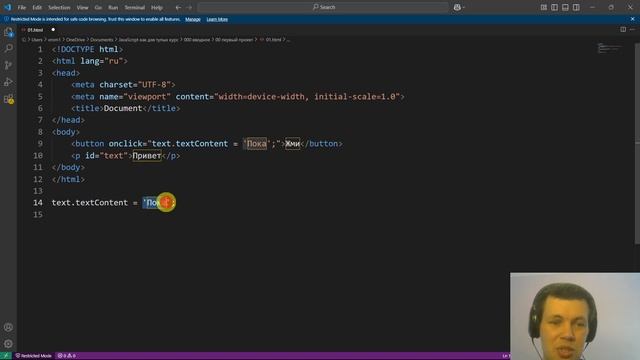Click the Learn More link in banner
The image size is (640, 360).
pos(217,19)
